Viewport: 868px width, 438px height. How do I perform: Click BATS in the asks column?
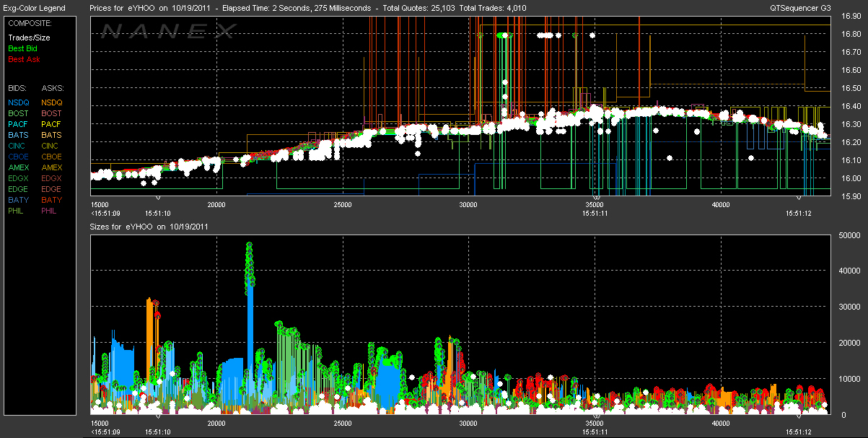tap(51, 135)
